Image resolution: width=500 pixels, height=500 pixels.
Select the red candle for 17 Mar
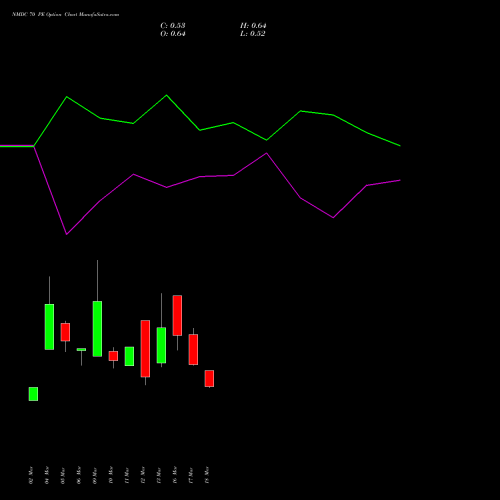click(193, 349)
